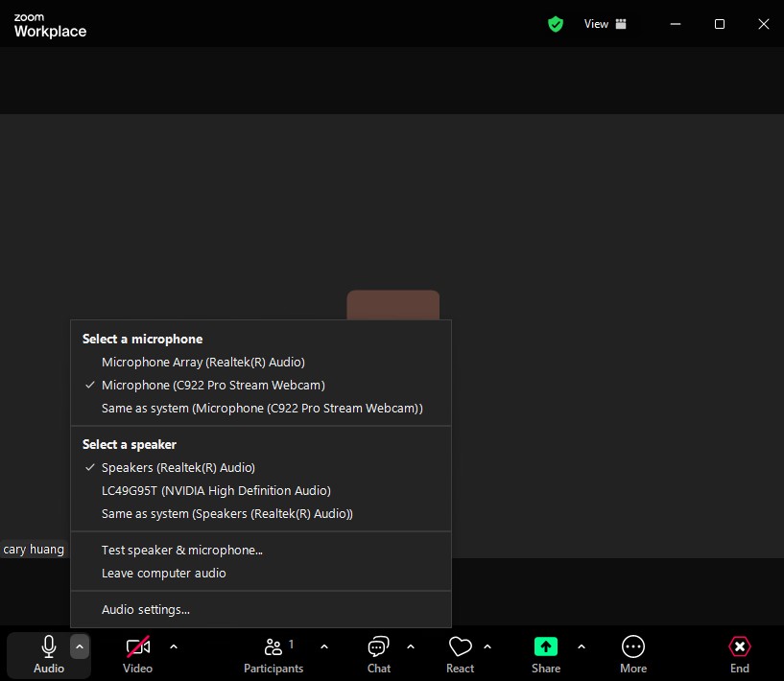Click the green encryption shield icon
The height and width of the screenshot is (681, 784).
556,24
